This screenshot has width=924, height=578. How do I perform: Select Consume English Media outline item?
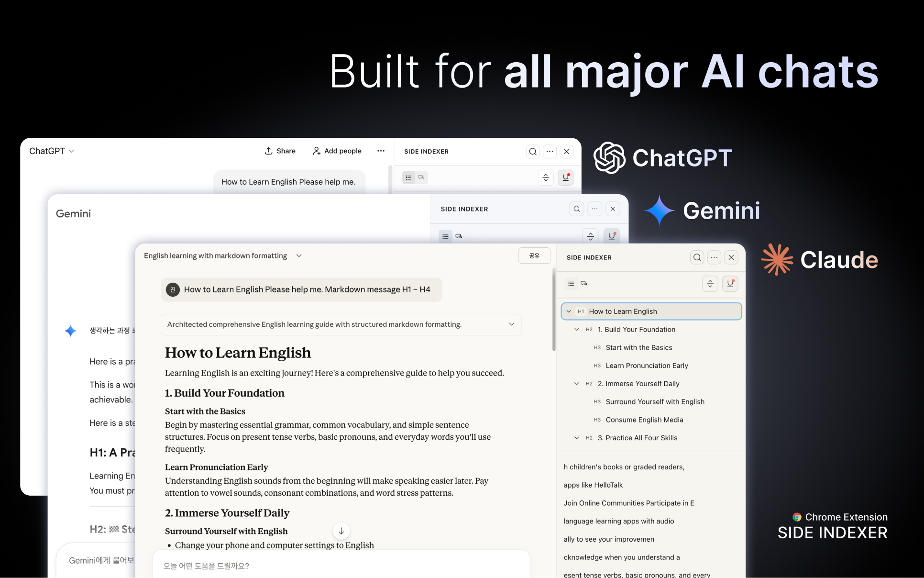coord(644,420)
